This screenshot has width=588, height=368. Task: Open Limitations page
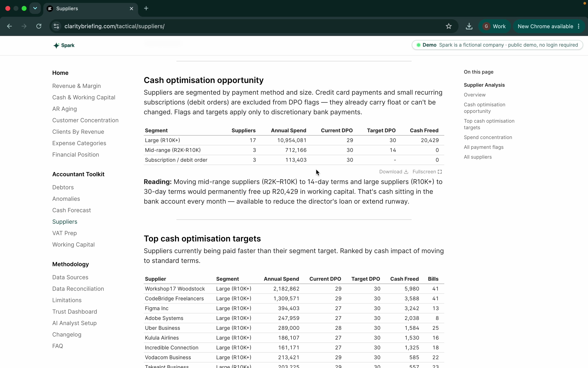pos(67,300)
